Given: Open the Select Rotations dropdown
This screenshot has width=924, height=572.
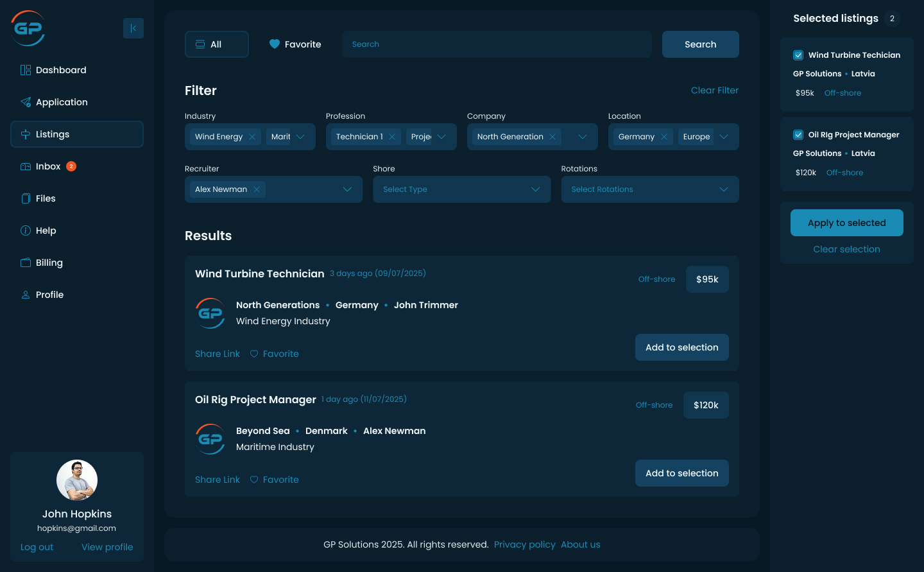Looking at the screenshot, I should pos(723,189).
